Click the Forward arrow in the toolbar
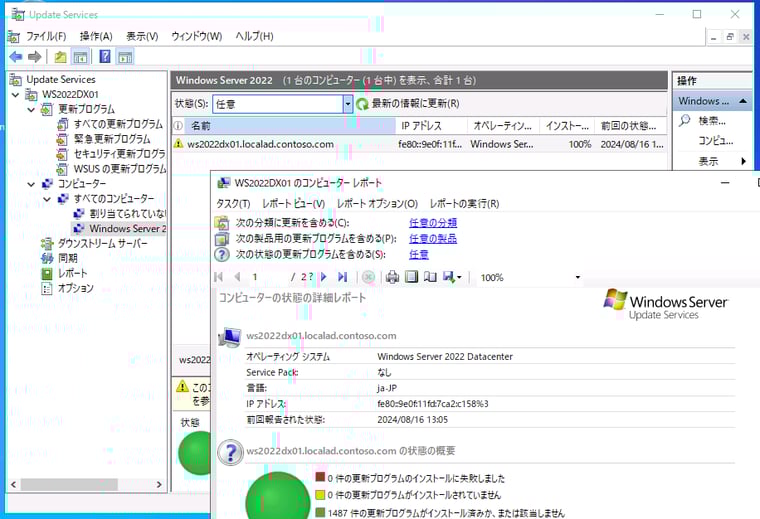 pyautogui.click(x=34, y=57)
